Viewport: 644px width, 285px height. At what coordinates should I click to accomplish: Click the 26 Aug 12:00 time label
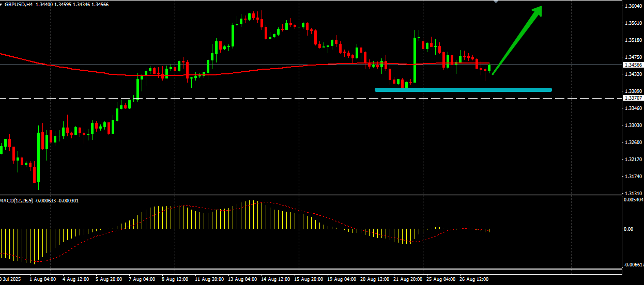point(474,279)
